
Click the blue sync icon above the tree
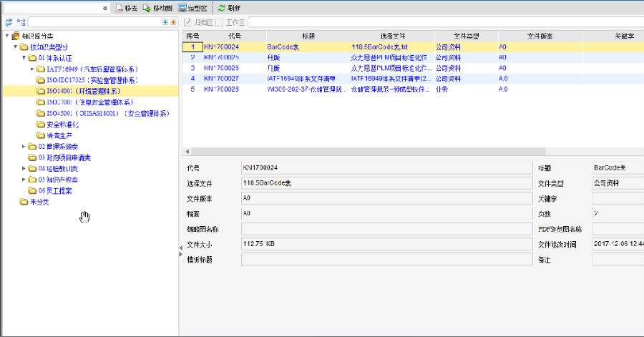coord(9,22)
